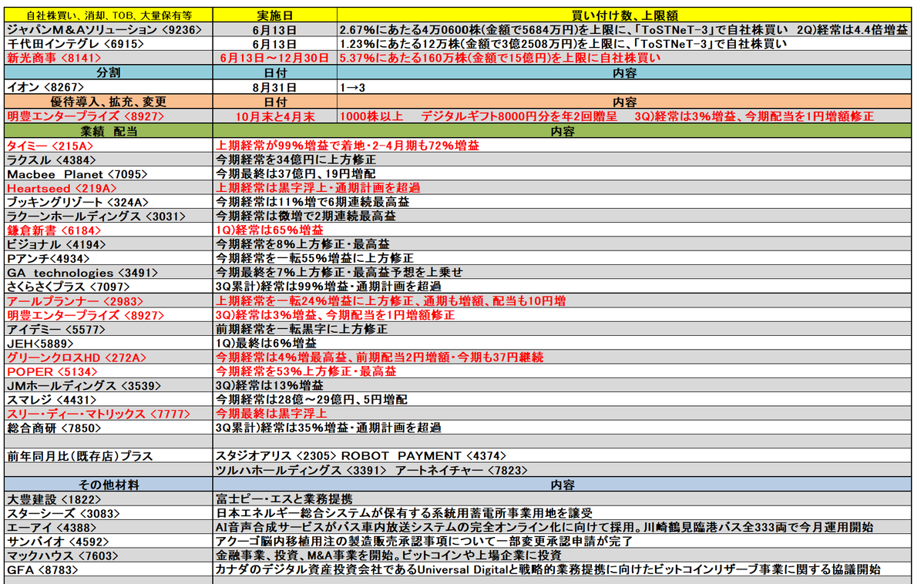Select the タイミー <215A> cell
Screen dimensions: 924x584
point(109,146)
